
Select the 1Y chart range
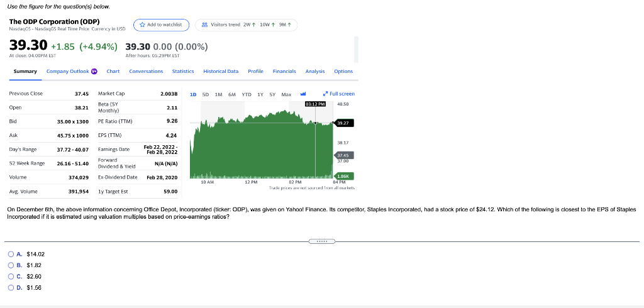(x=260, y=94)
